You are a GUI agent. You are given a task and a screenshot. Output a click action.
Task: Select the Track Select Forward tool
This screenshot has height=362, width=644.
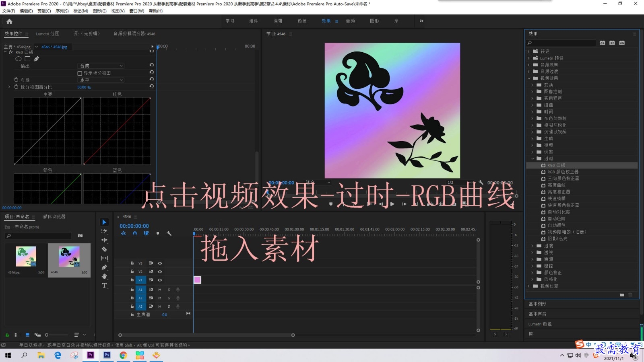coord(104,231)
